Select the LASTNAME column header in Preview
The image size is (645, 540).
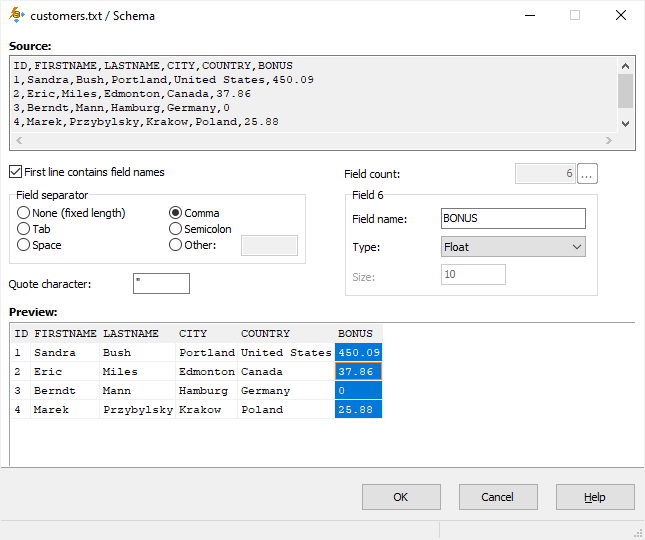(137, 334)
